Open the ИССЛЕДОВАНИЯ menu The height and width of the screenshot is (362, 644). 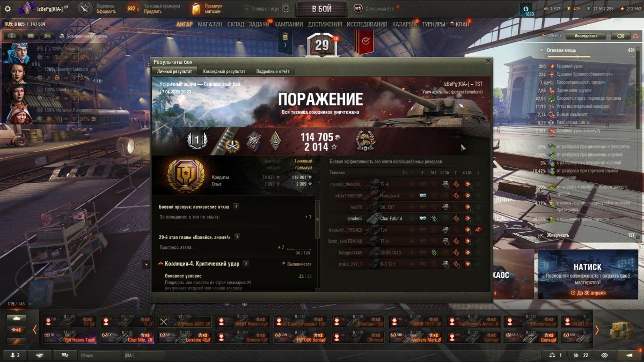(367, 24)
